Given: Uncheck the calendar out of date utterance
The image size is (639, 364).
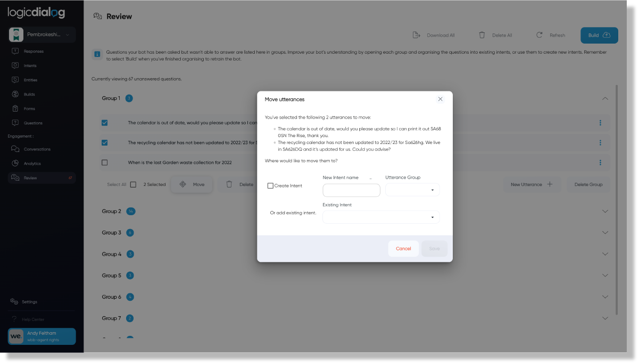Looking at the screenshot, I should [x=104, y=123].
